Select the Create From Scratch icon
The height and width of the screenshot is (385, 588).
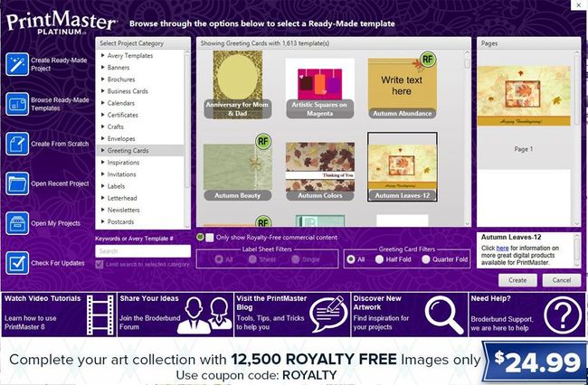pos(17,144)
